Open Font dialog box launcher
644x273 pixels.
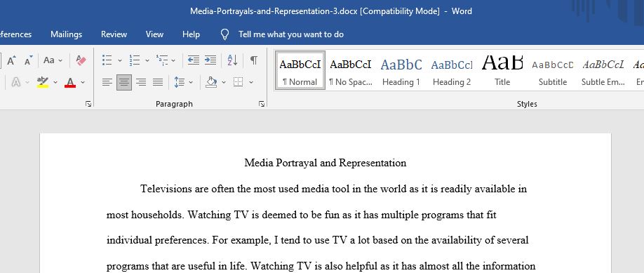pos(88,104)
